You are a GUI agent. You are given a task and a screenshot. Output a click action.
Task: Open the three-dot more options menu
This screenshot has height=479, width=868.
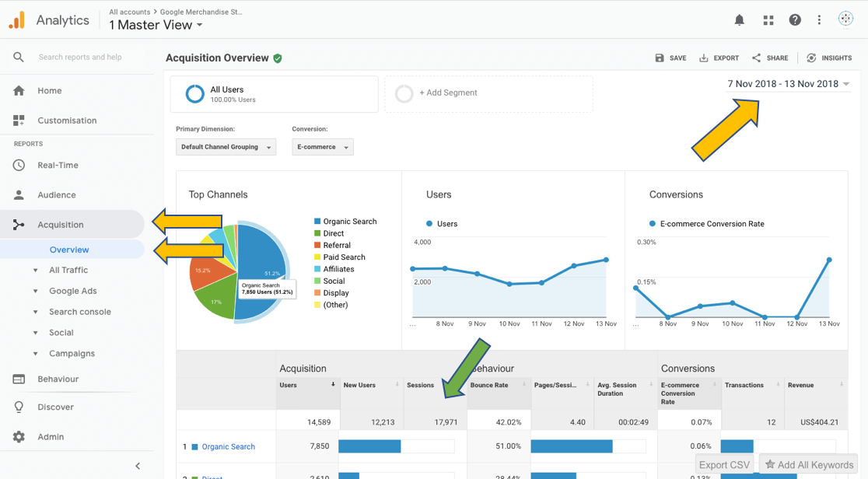(x=819, y=20)
